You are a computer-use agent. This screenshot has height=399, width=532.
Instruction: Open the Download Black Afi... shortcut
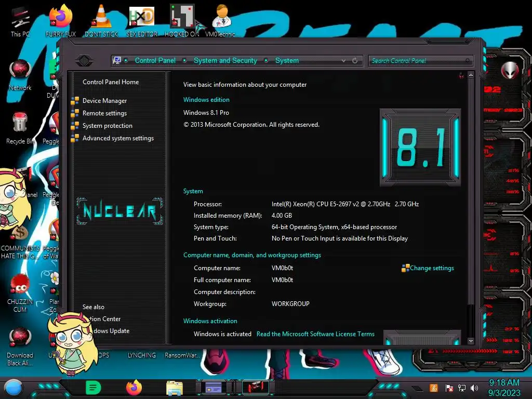[x=20, y=346]
